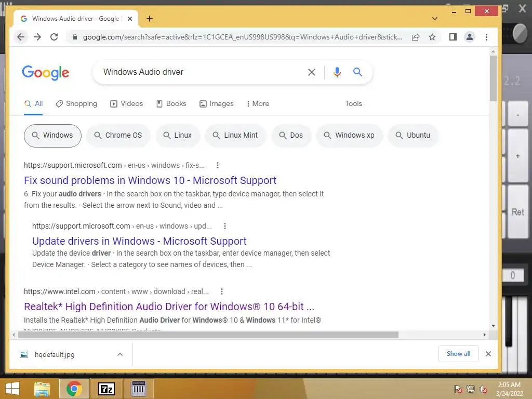Open options for Update drivers result
The image size is (532, 399).
224,227
